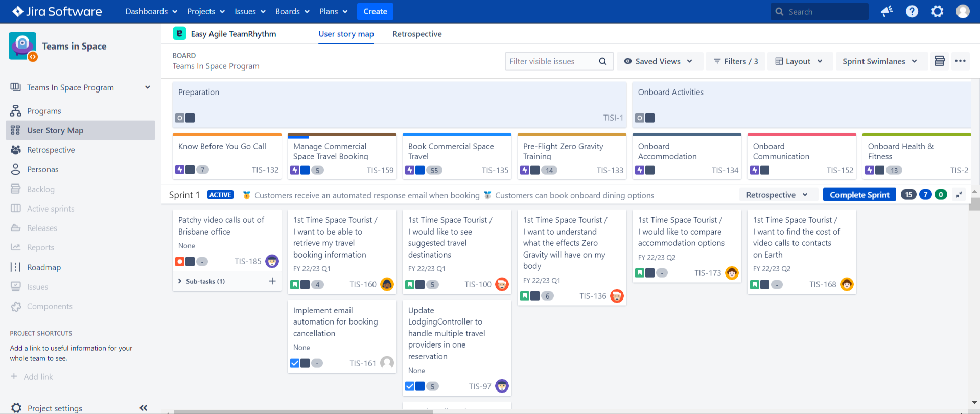Screen dimensions: 980x414
Task: Expand Sub-tasks (1) on TIS-185 card
Action: point(201,281)
